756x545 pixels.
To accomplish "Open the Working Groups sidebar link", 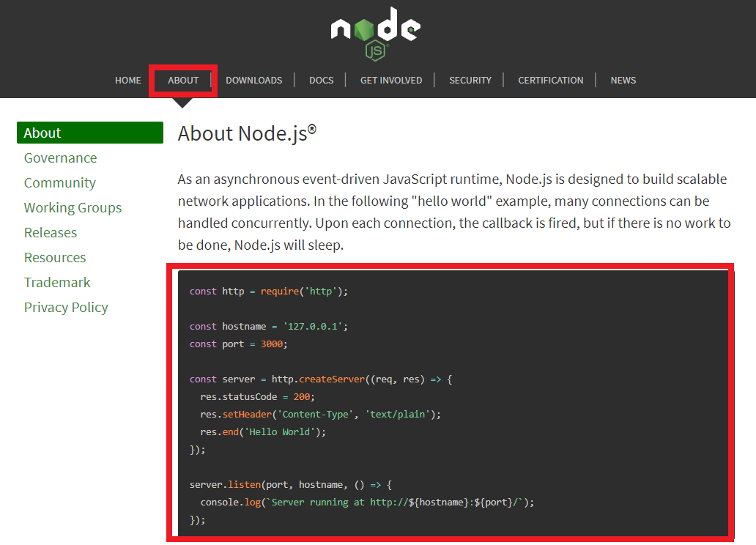I will 73,208.
